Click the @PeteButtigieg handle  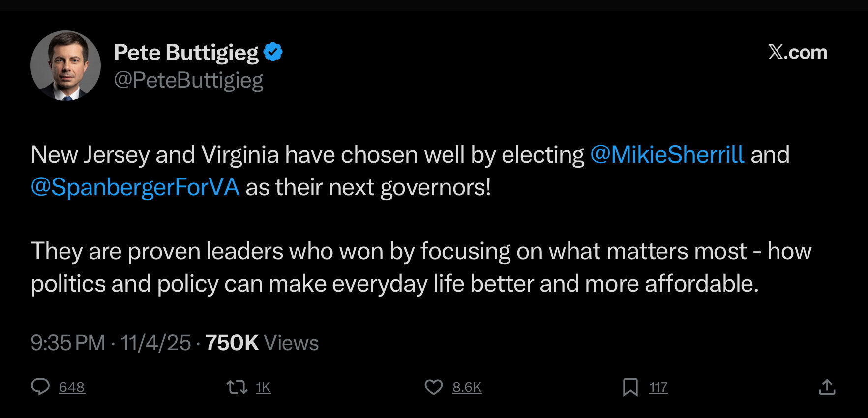(x=188, y=80)
